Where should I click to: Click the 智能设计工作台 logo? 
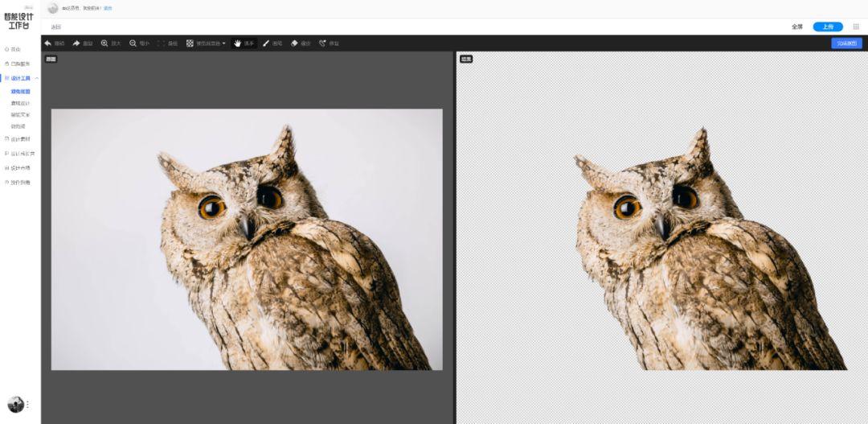[x=19, y=20]
